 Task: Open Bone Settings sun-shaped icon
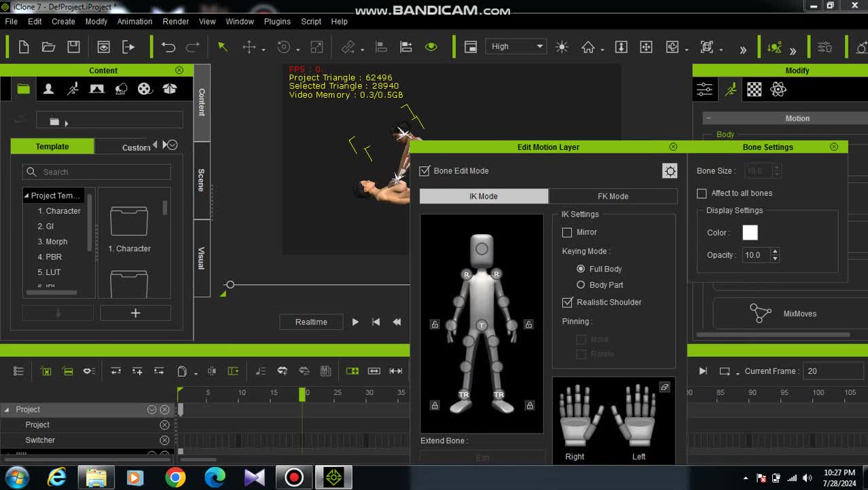670,171
